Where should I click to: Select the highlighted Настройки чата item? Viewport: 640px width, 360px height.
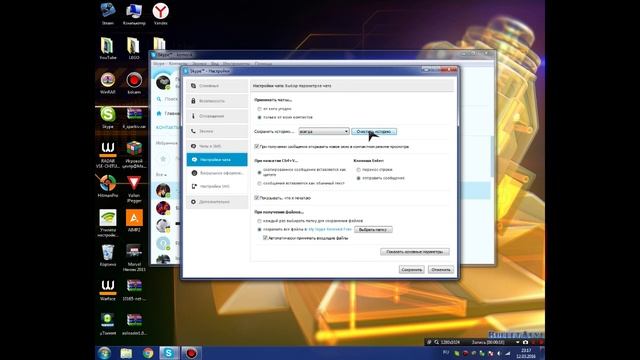point(217,160)
